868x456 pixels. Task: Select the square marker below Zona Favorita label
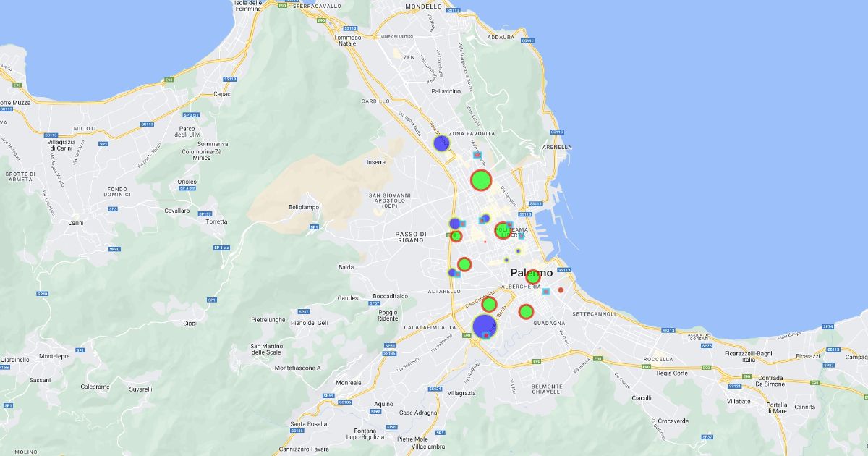click(x=477, y=155)
